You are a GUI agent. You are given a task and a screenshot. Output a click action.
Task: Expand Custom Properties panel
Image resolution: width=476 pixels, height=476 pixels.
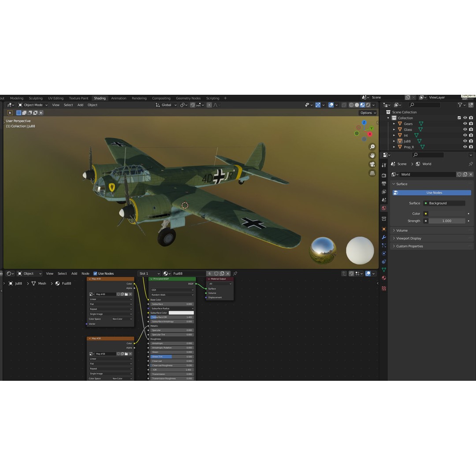[x=431, y=246]
